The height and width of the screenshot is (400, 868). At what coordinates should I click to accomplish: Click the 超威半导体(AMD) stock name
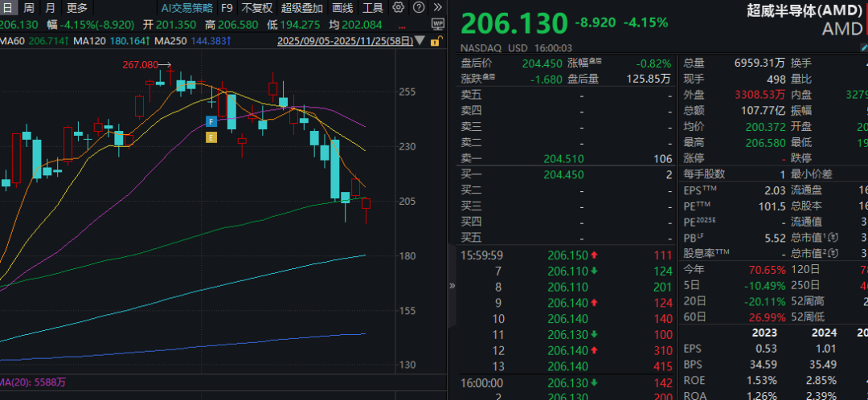pyautogui.click(x=805, y=10)
